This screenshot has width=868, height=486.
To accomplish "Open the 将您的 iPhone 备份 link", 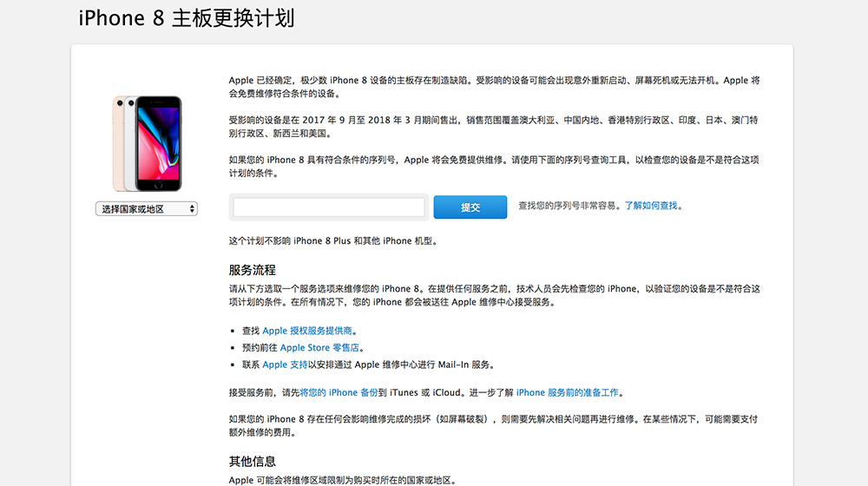I will pyautogui.click(x=339, y=392).
